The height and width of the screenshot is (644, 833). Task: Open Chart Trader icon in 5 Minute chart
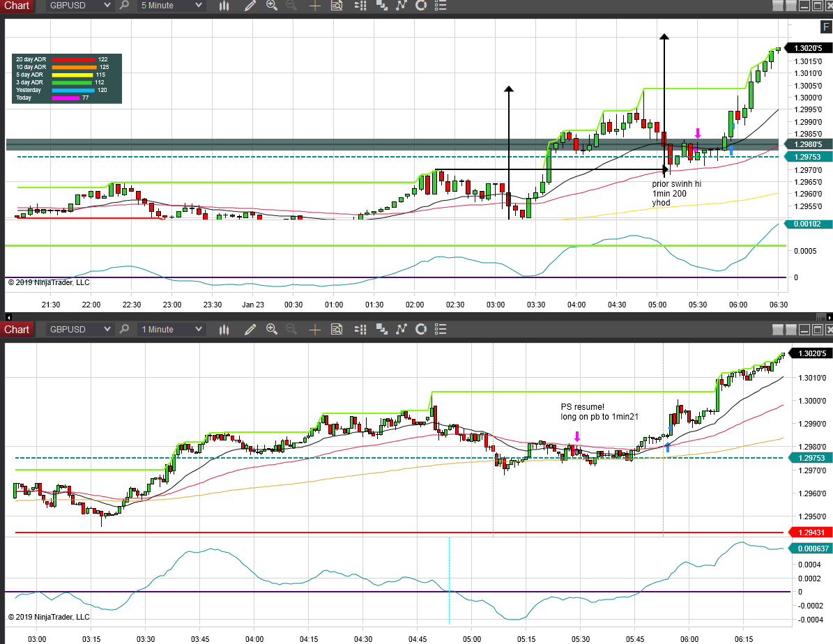(360, 6)
